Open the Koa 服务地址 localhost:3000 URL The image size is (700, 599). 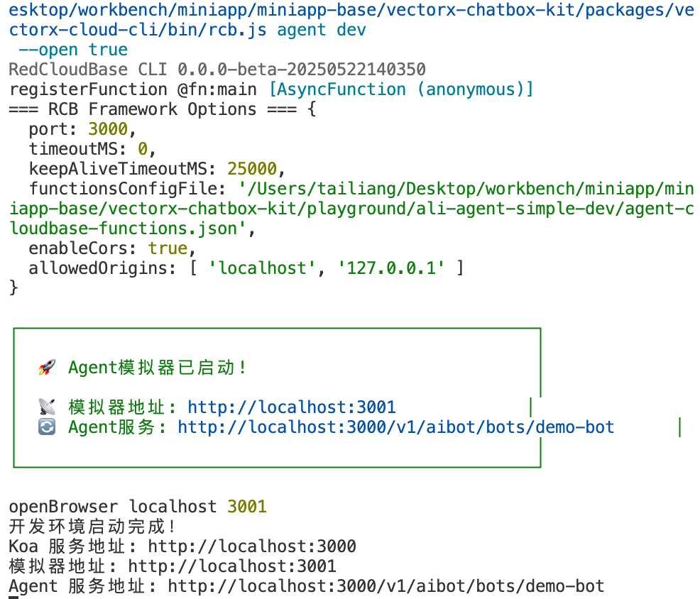252,546
